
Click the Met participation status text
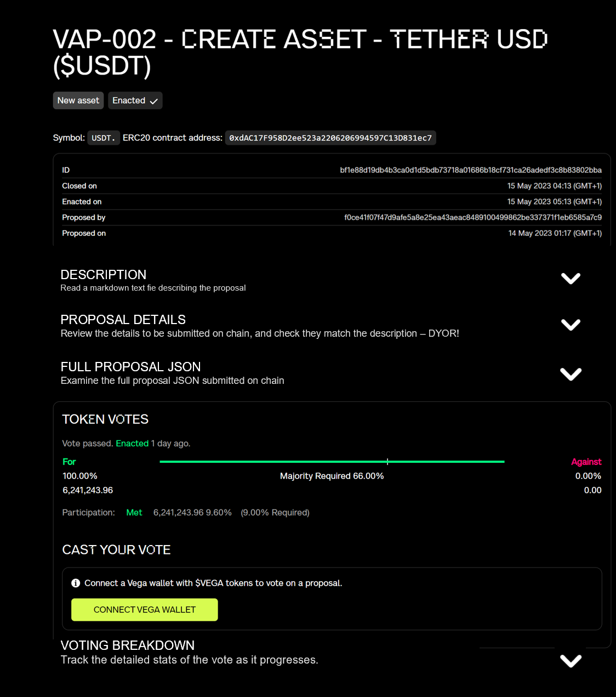point(134,512)
